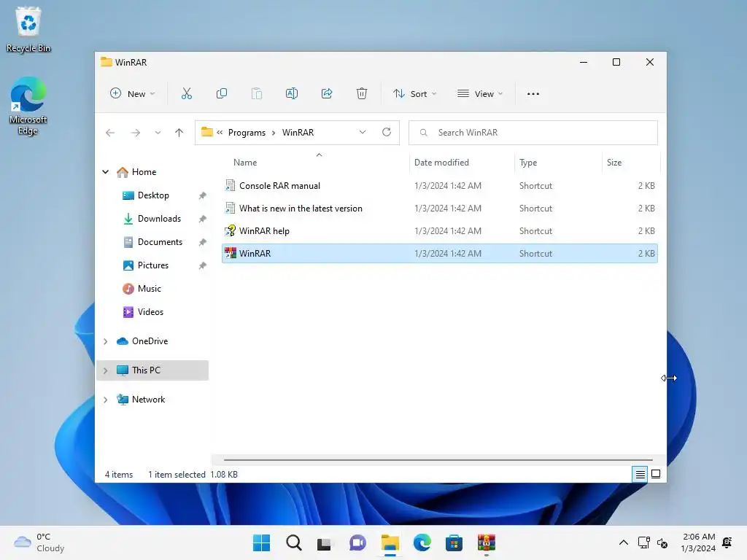Open Microsoft Edge desktop shortcut
Viewport: 747px width, 560px height.
(28, 106)
